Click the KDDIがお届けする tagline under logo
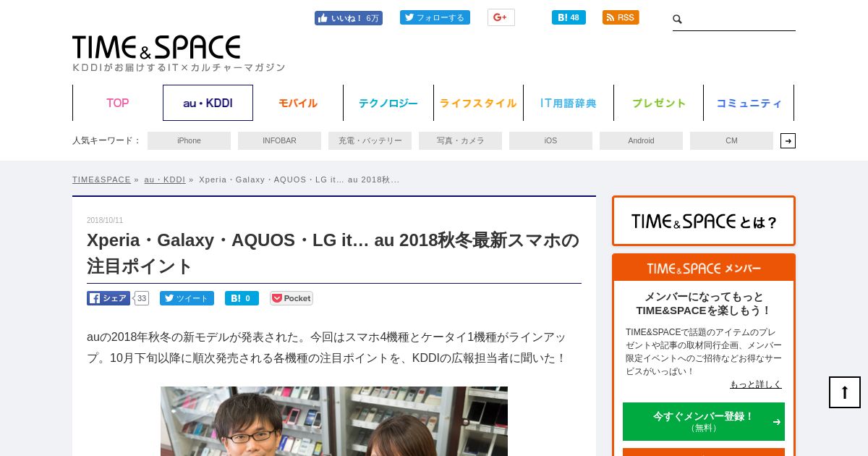The width and height of the screenshot is (868, 456). pyautogui.click(x=179, y=67)
